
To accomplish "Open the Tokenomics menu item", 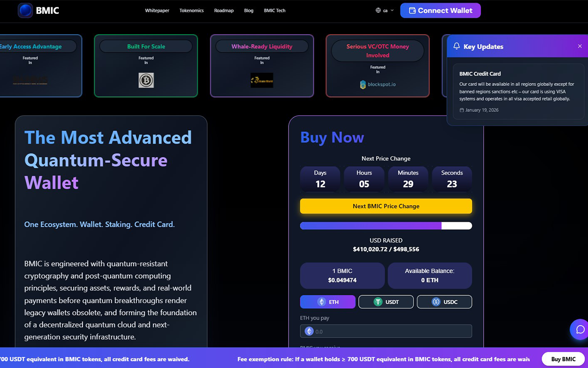I will click(x=192, y=10).
